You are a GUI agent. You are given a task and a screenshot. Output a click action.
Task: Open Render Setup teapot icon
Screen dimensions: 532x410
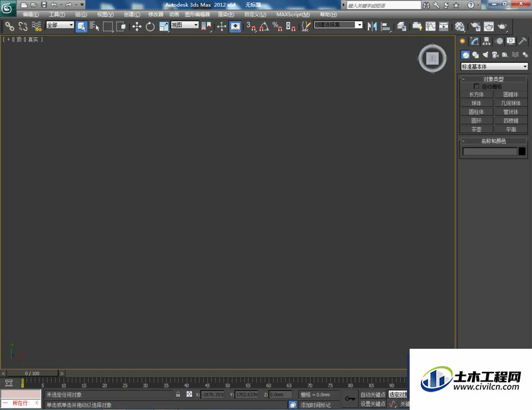click(475, 27)
